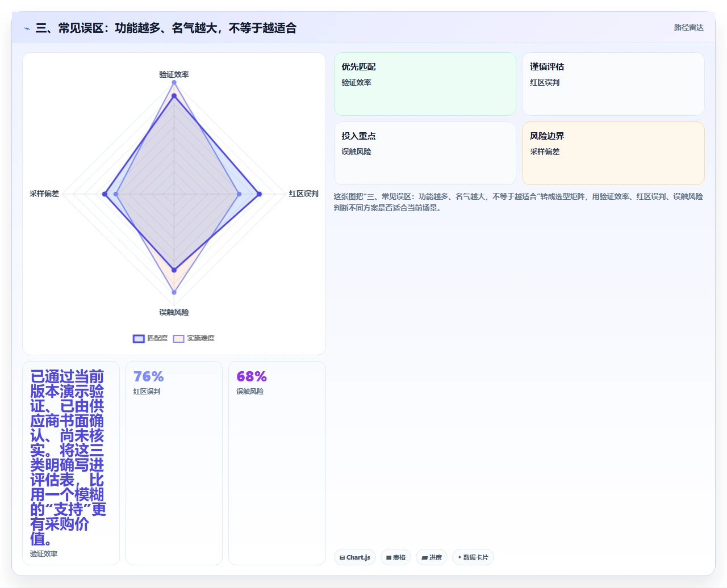Click the 68% stat value
Viewport: 727px width, 588px height.
click(x=252, y=376)
